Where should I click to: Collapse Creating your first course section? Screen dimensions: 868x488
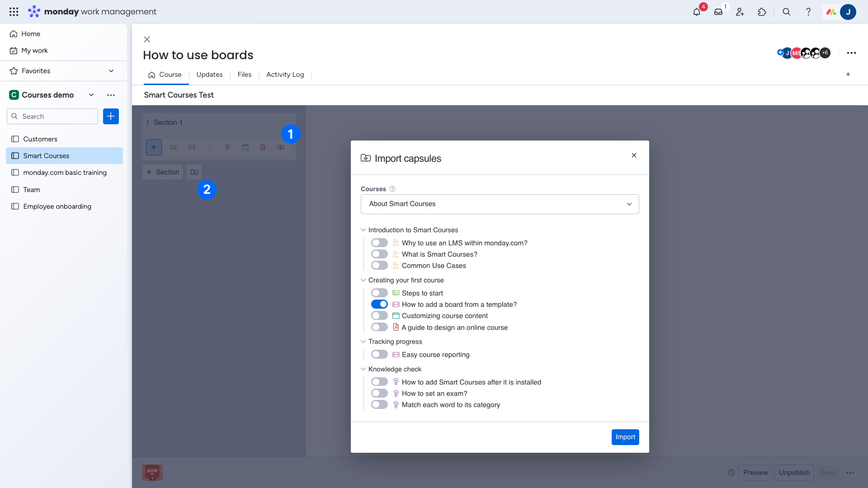tap(363, 280)
